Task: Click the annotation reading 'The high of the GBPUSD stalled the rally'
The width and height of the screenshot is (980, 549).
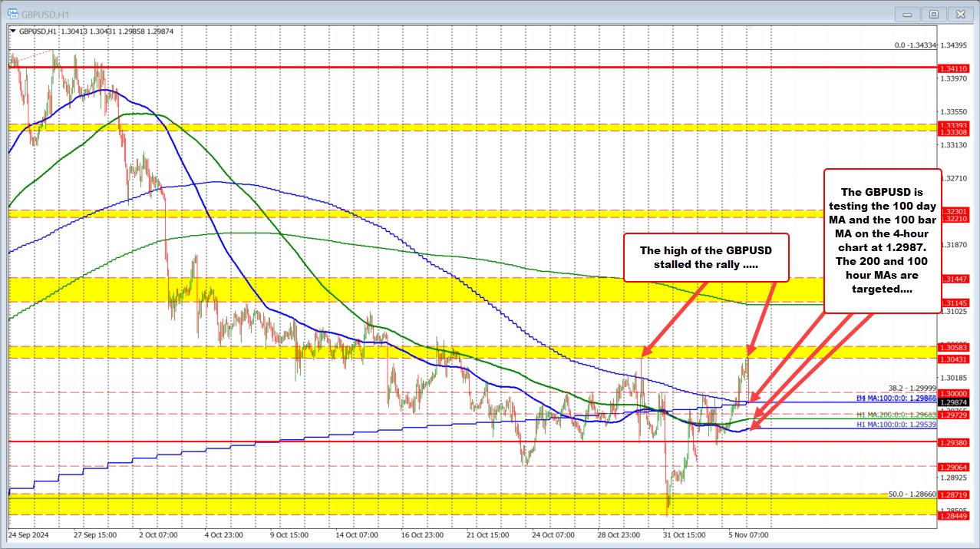Action: point(705,257)
